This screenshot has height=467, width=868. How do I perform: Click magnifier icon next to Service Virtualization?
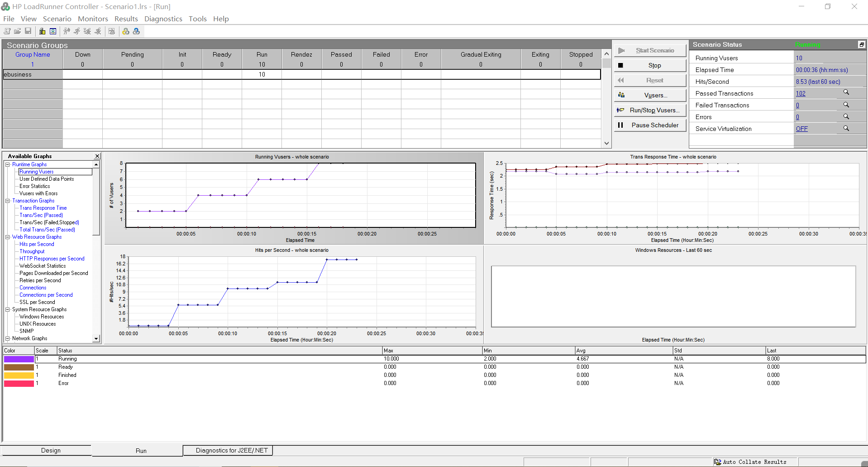(x=846, y=128)
